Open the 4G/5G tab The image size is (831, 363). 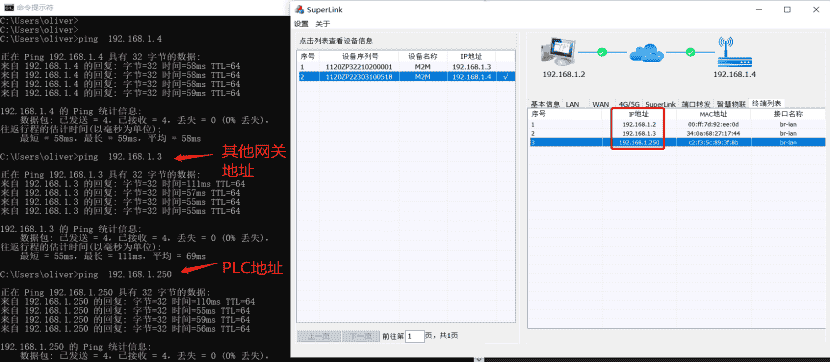(x=629, y=104)
